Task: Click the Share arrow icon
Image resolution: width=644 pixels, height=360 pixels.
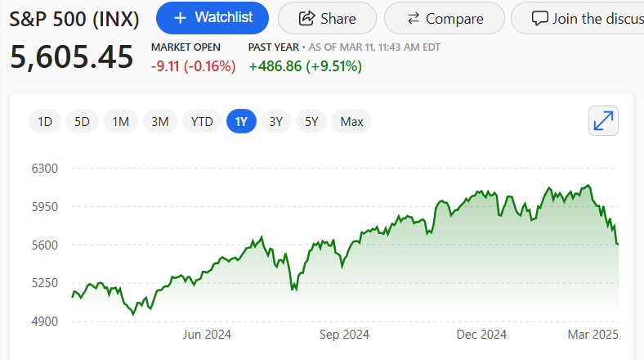Action: 307,18
